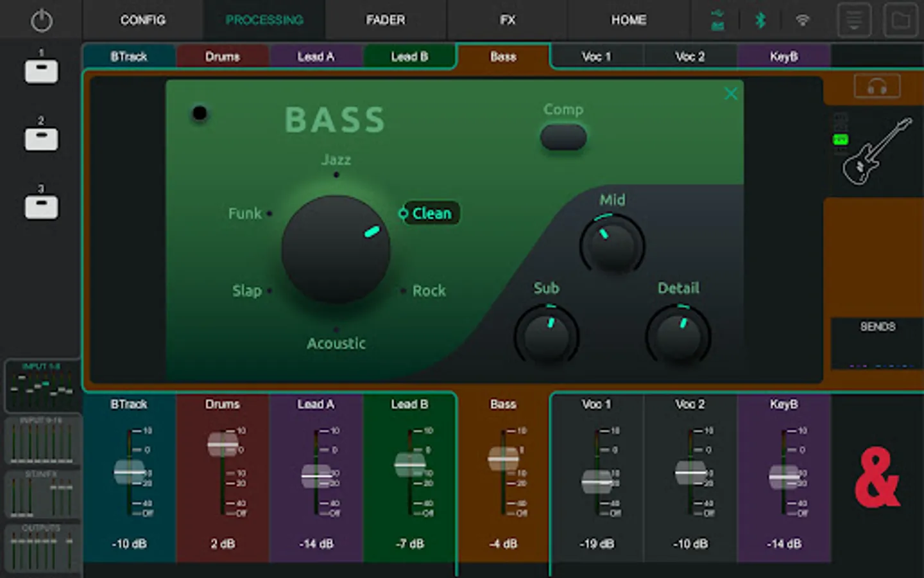
Task: Click the -10 dB value under BTrack
Action: pos(129,544)
